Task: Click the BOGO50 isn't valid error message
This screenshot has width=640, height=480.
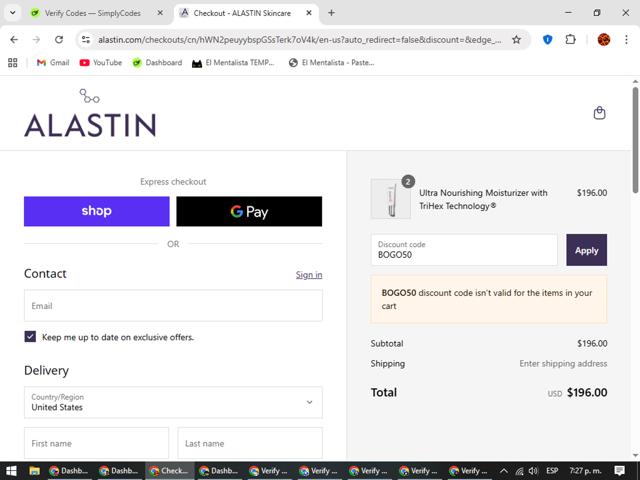Action: pyautogui.click(x=489, y=299)
